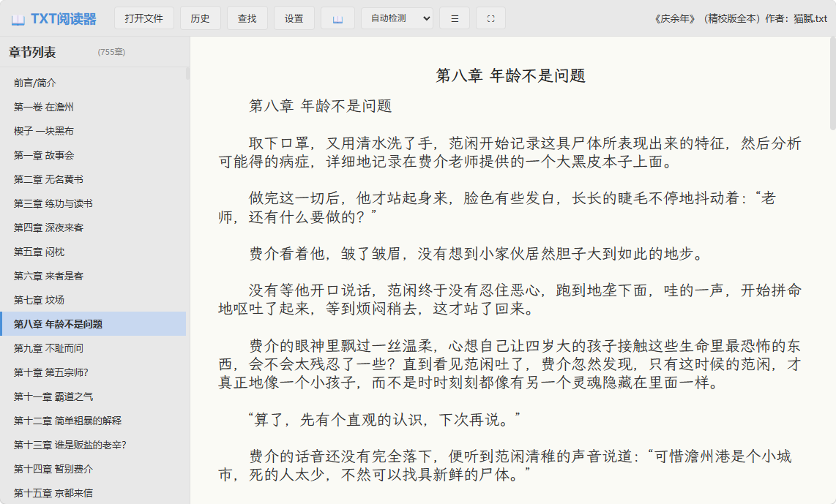Click the paragraph starting 取下口罩
Image resolution: width=836 pixels, height=504 pixels.
(510, 152)
